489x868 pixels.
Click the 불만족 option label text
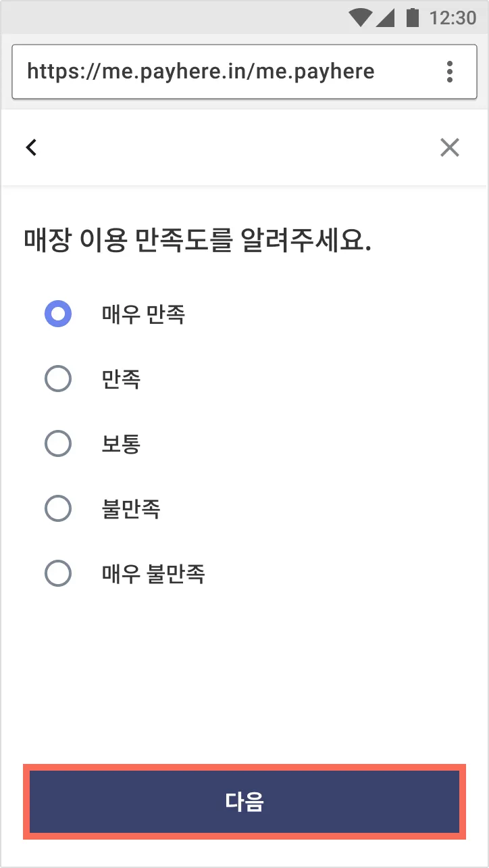(x=131, y=509)
